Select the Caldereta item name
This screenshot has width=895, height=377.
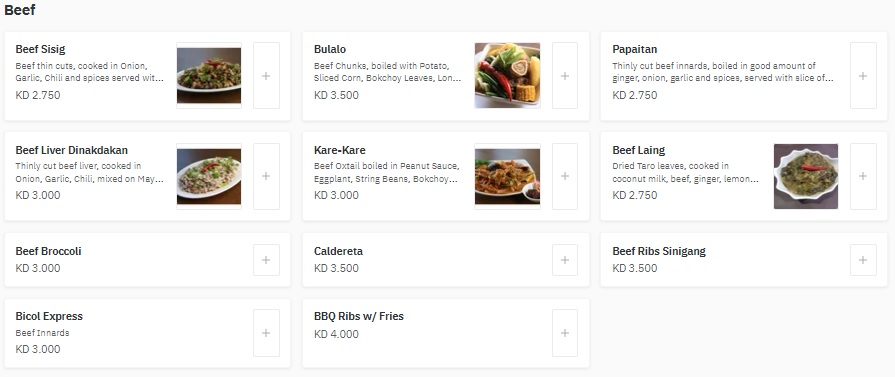click(x=338, y=251)
